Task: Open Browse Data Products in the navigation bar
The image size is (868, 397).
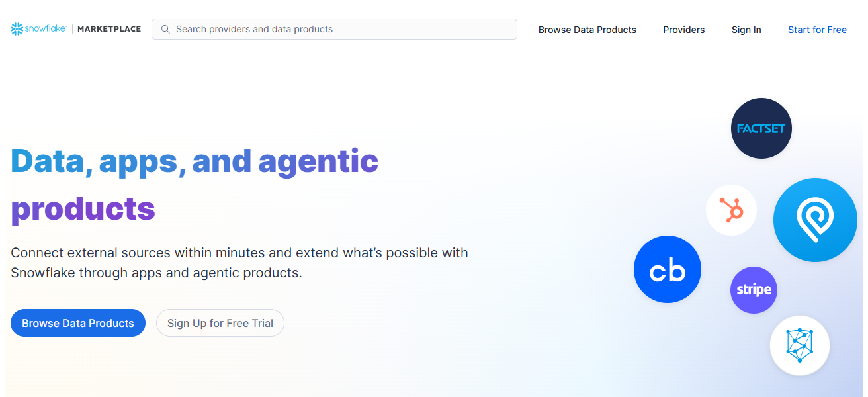Action: tap(587, 30)
